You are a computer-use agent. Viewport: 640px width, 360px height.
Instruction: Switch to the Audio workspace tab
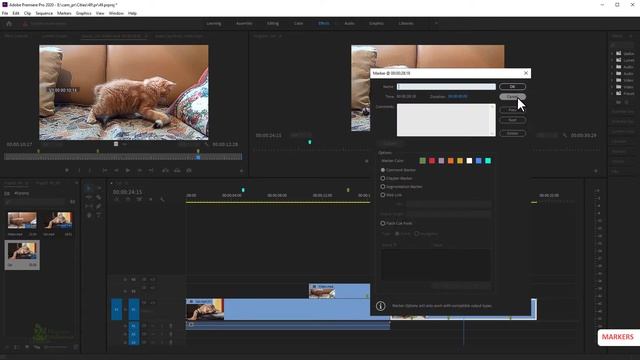pyautogui.click(x=349, y=24)
